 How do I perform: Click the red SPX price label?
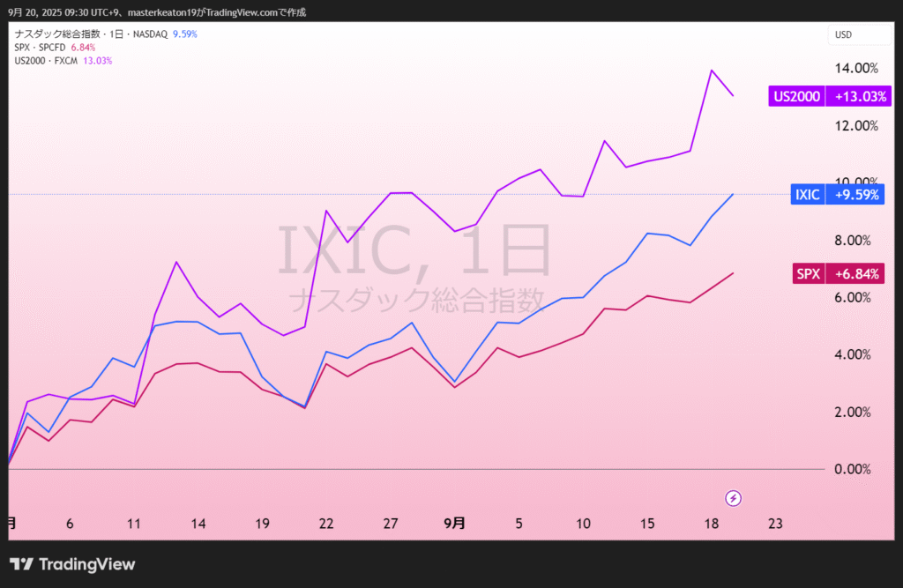[x=809, y=274]
